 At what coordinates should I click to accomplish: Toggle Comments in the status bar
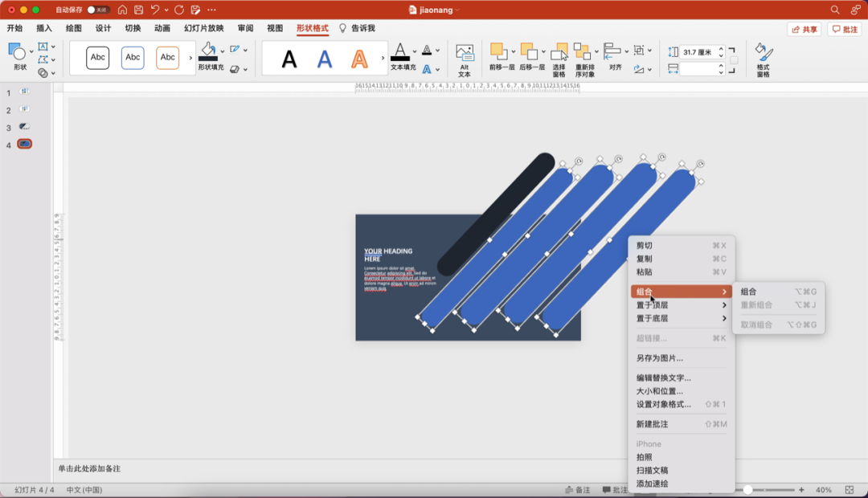[615, 490]
